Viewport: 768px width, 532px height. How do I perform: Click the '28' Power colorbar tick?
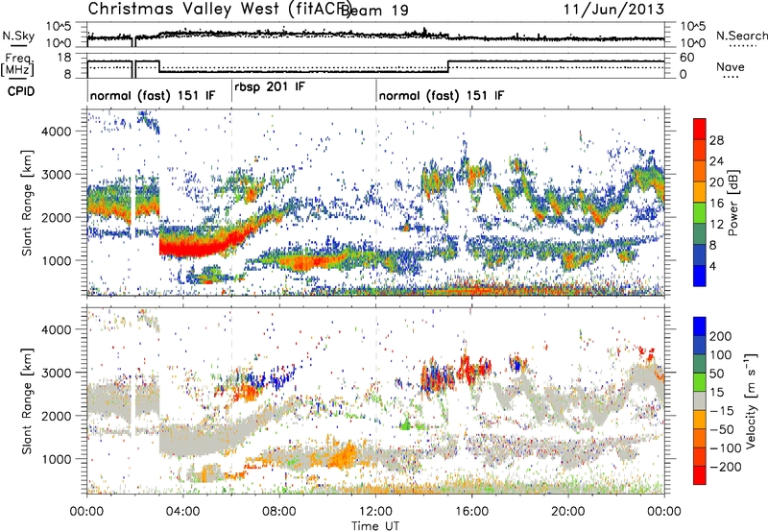[x=716, y=140]
